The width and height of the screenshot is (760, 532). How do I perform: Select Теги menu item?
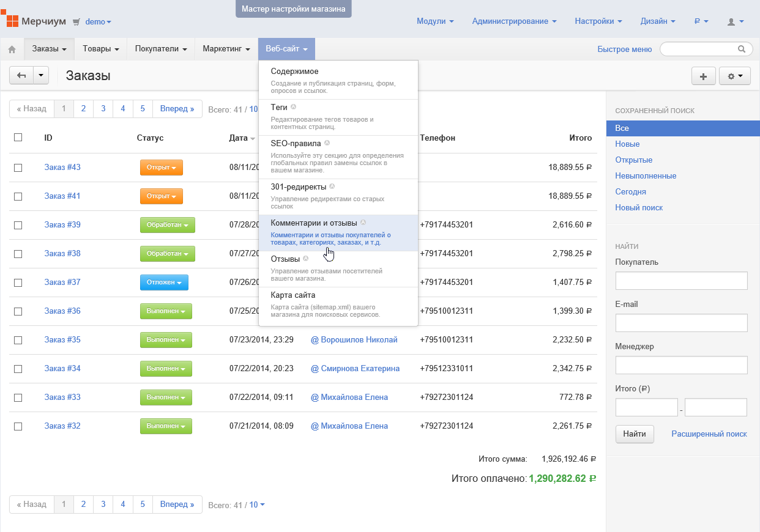point(338,117)
